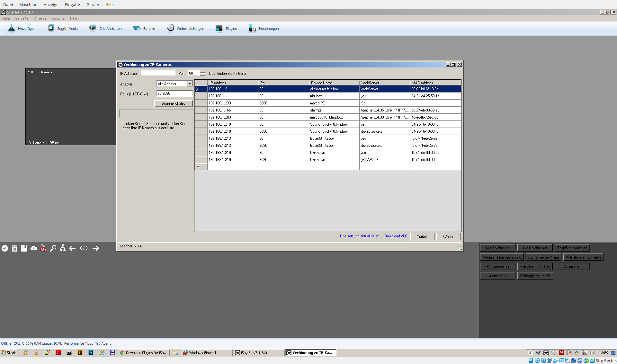Click into the IP Adresse field

[x=157, y=73]
